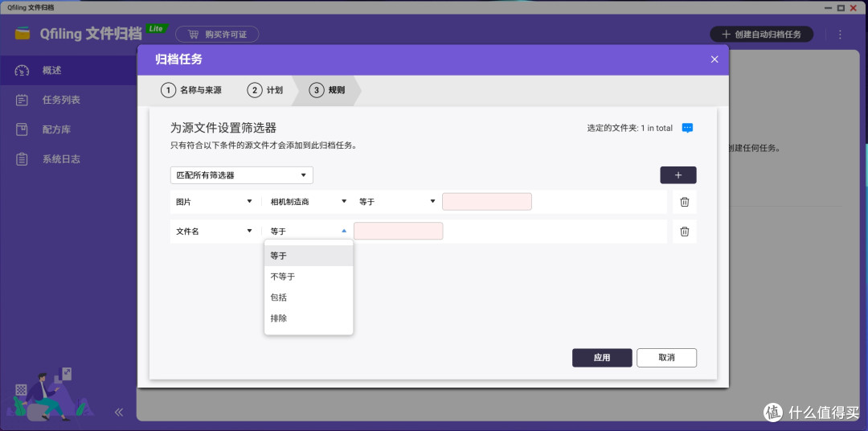Click the Qfiling app logo icon
Image resolution: width=868 pixels, height=431 pixels.
23,34
